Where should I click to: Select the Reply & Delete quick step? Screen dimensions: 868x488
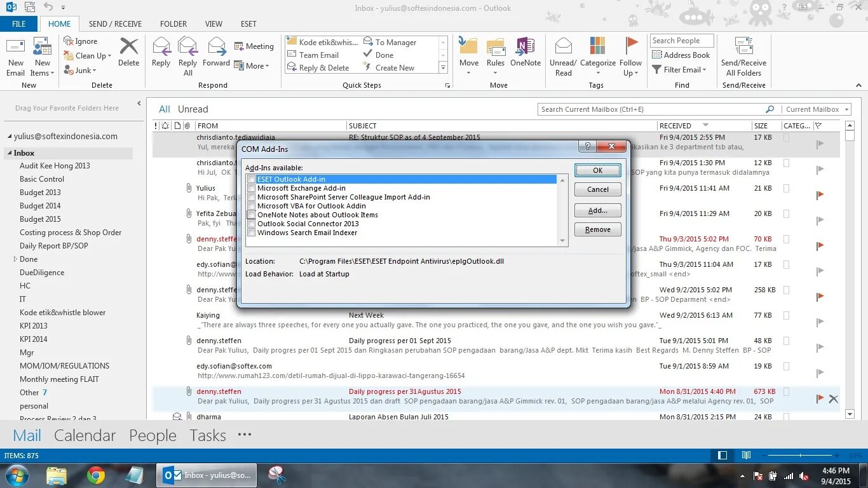[318, 68]
